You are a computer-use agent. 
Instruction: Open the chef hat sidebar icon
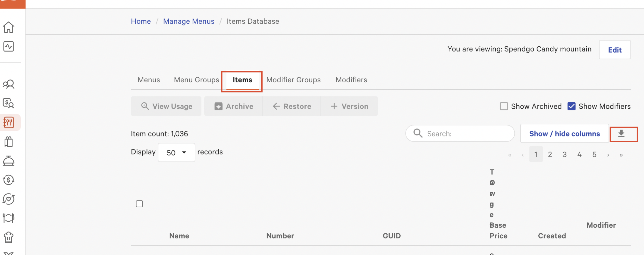coord(9,237)
